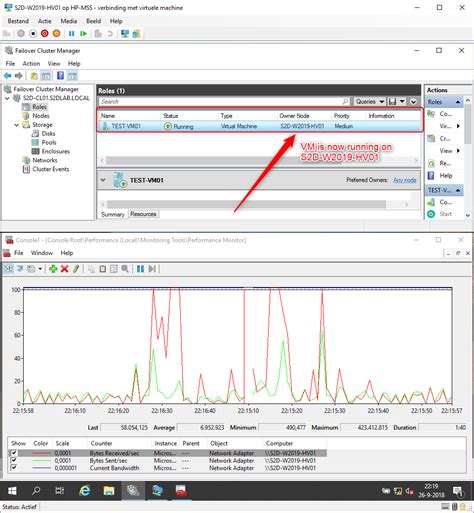The width and height of the screenshot is (474, 513).
Task: Click the green plus Add counter icon
Action: pyautogui.click(x=53, y=269)
